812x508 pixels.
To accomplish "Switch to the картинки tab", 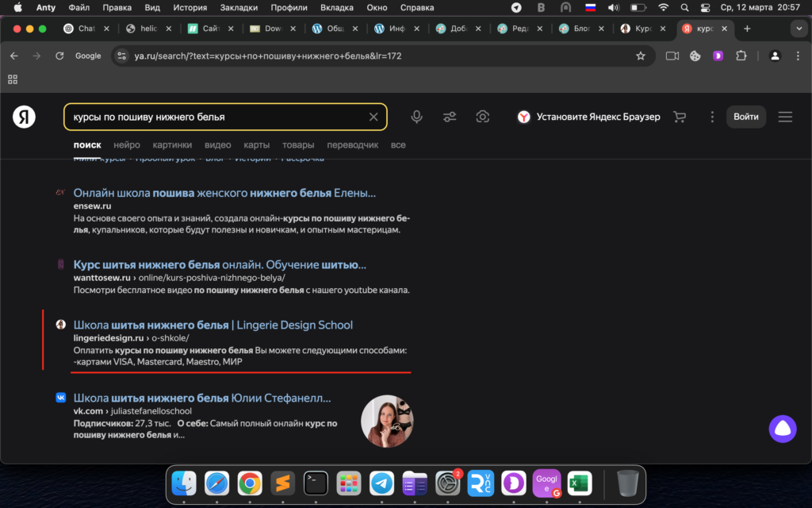I will (x=172, y=145).
